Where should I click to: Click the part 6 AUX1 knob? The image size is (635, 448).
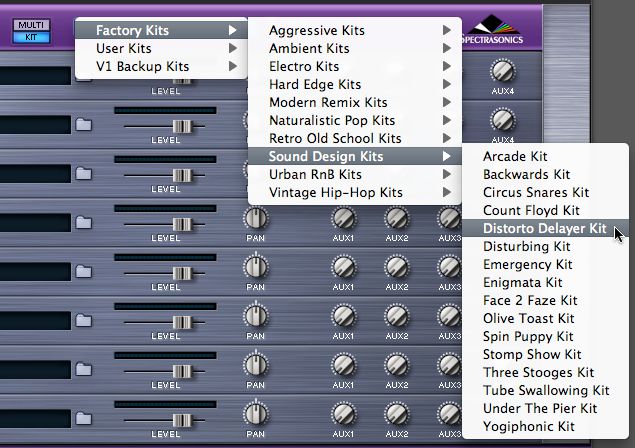pyautogui.click(x=343, y=316)
